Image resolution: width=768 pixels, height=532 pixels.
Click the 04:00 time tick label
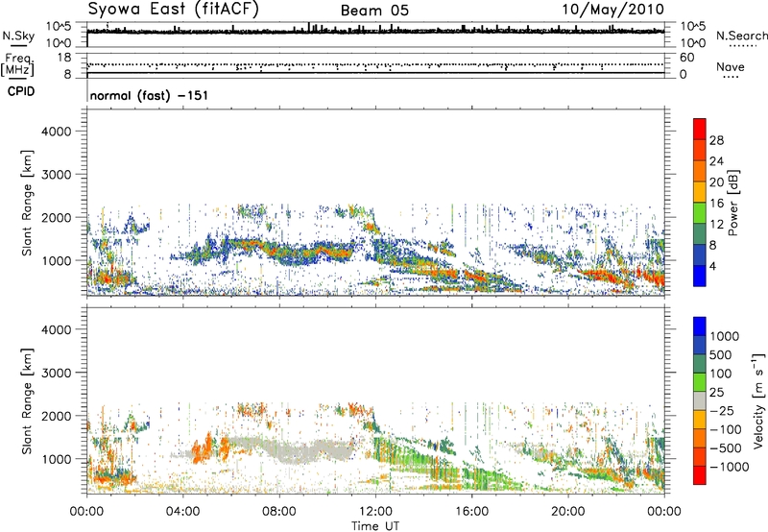[182, 512]
